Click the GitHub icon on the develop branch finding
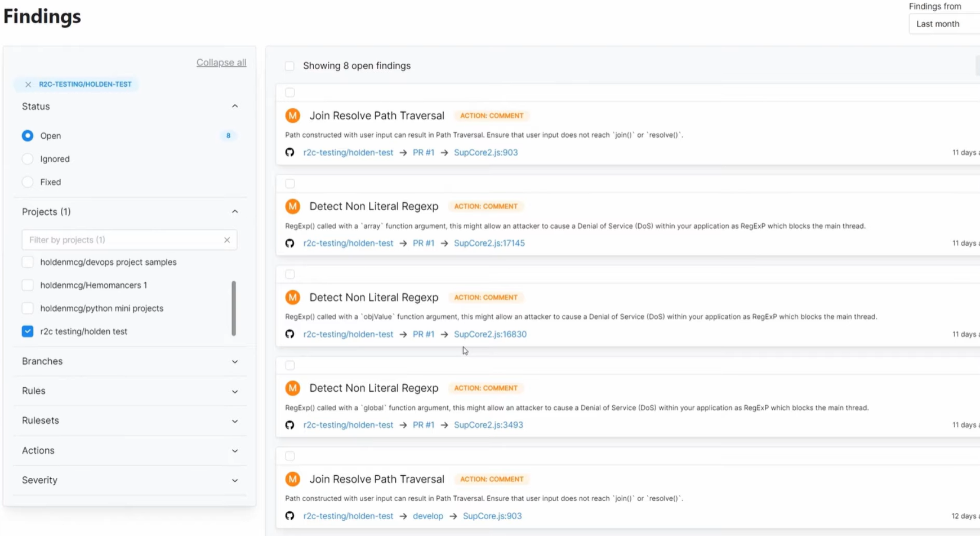 (289, 516)
